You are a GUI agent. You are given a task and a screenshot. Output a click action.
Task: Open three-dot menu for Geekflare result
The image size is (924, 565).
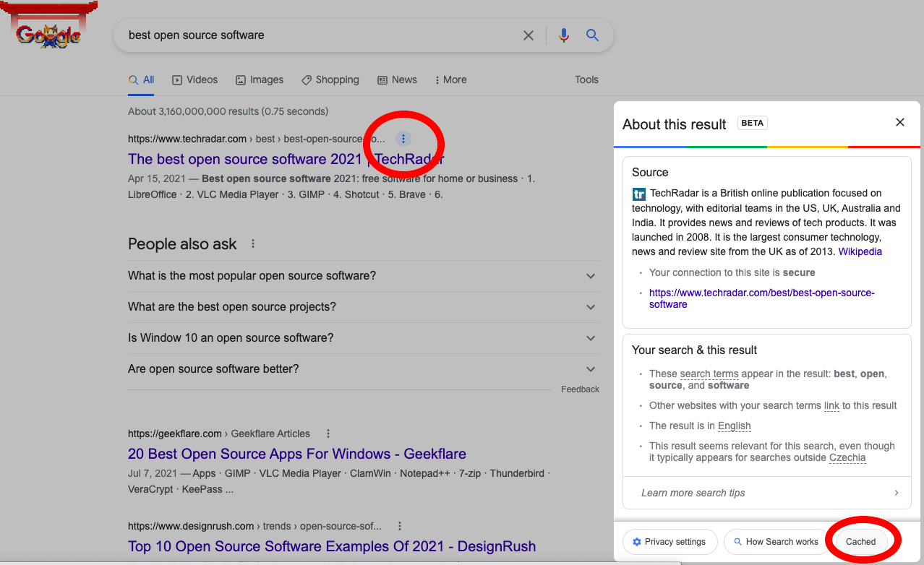pos(328,434)
